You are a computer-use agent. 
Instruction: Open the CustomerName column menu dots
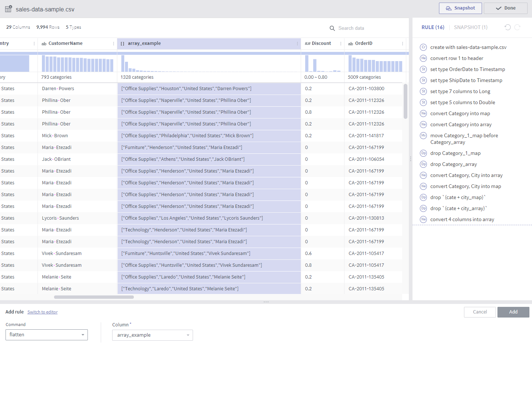(x=114, y=43)
